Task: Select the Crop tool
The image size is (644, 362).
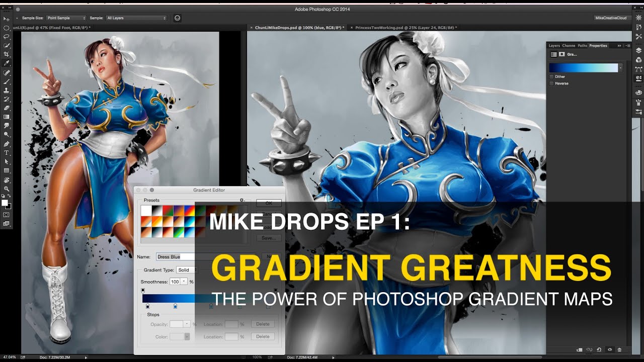Action: (x=7, y=54)
